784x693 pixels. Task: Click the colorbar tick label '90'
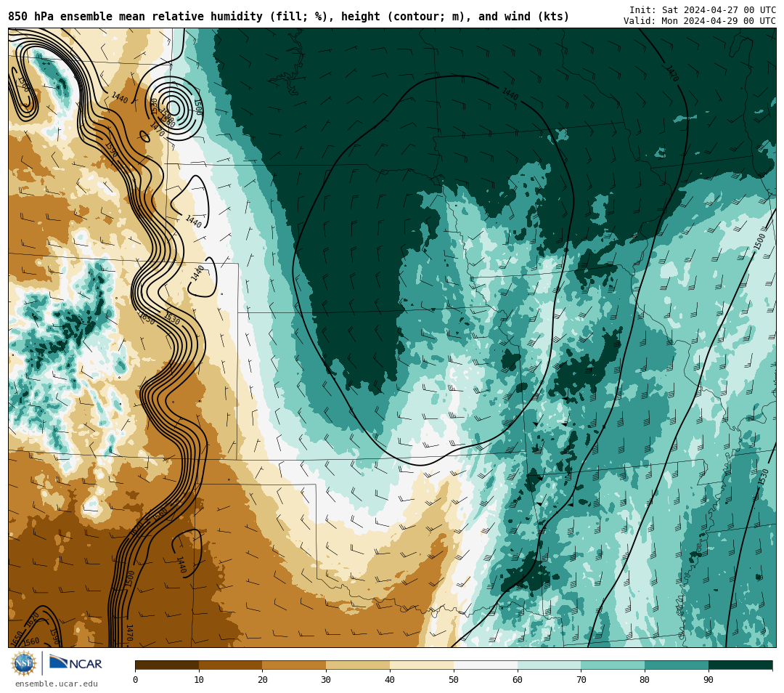[709, 679]
